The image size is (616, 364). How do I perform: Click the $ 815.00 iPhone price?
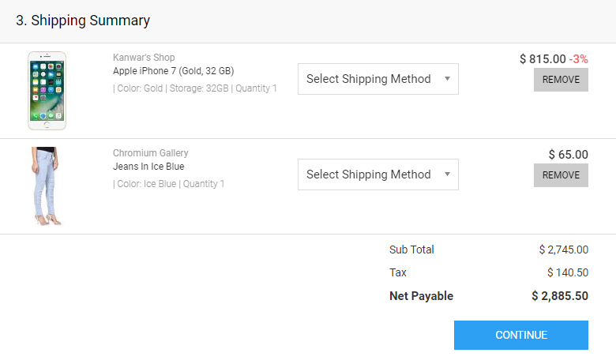click(x=543, y=59)
